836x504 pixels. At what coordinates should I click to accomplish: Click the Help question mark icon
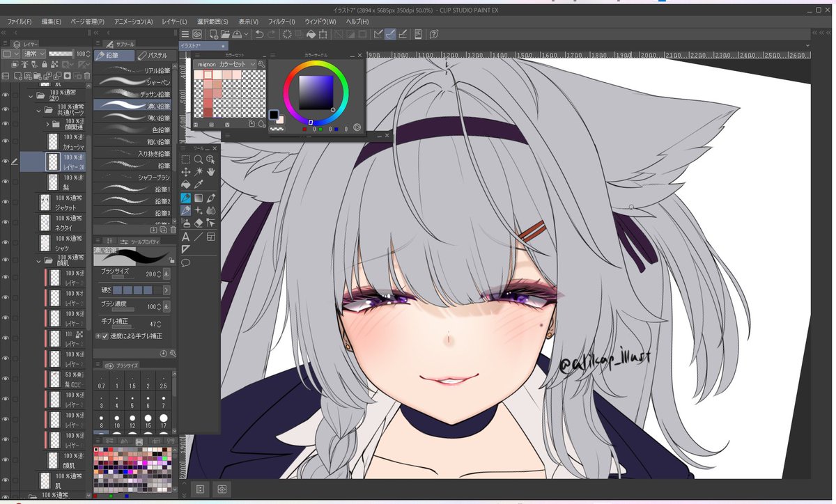[433, 33]
